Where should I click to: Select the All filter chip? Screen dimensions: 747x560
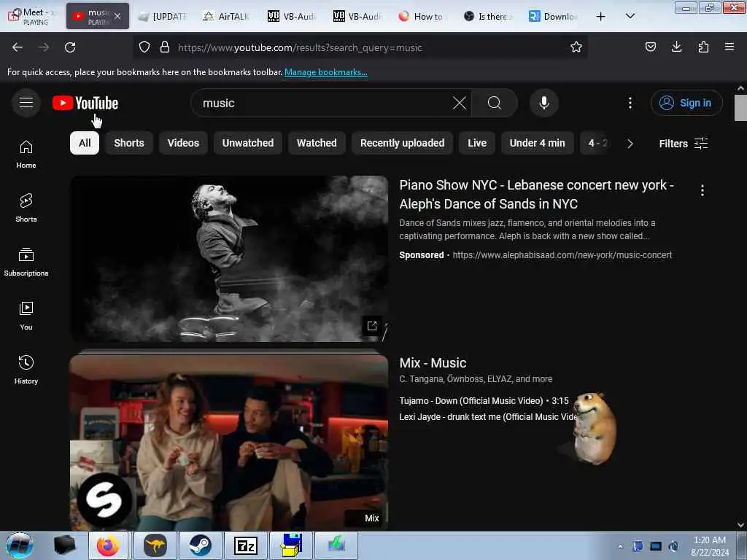point(85,143)
